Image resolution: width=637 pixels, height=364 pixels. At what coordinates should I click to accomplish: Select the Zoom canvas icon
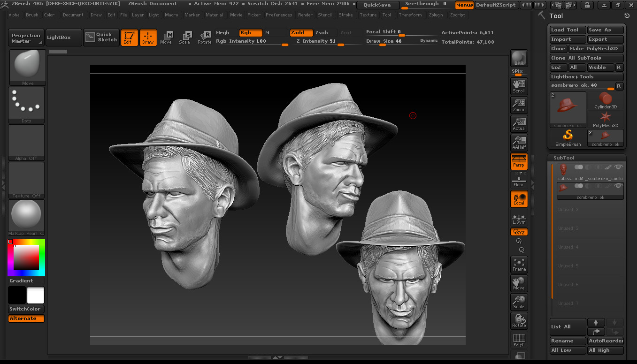[519, 105]
